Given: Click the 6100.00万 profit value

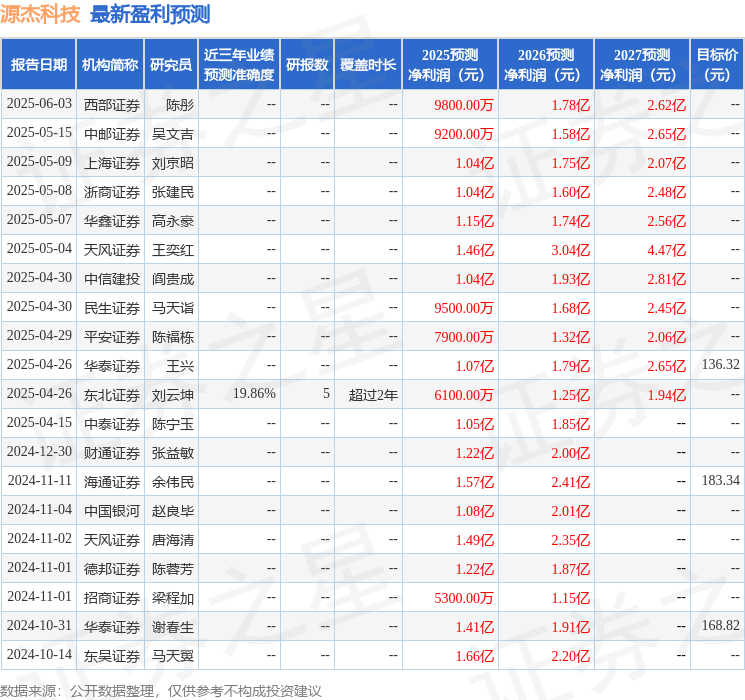Looking at the screenshot, I should point(463,395).
